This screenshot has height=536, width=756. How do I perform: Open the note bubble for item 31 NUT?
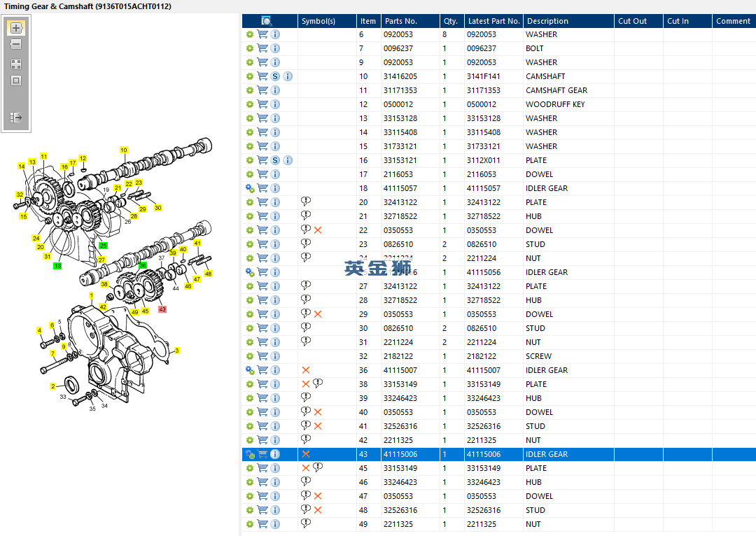[306, 341]
